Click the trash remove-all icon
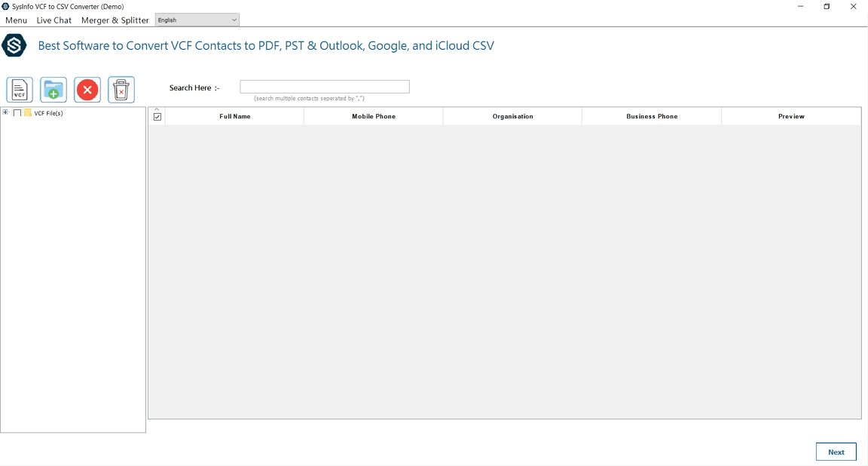 [121, 90]
